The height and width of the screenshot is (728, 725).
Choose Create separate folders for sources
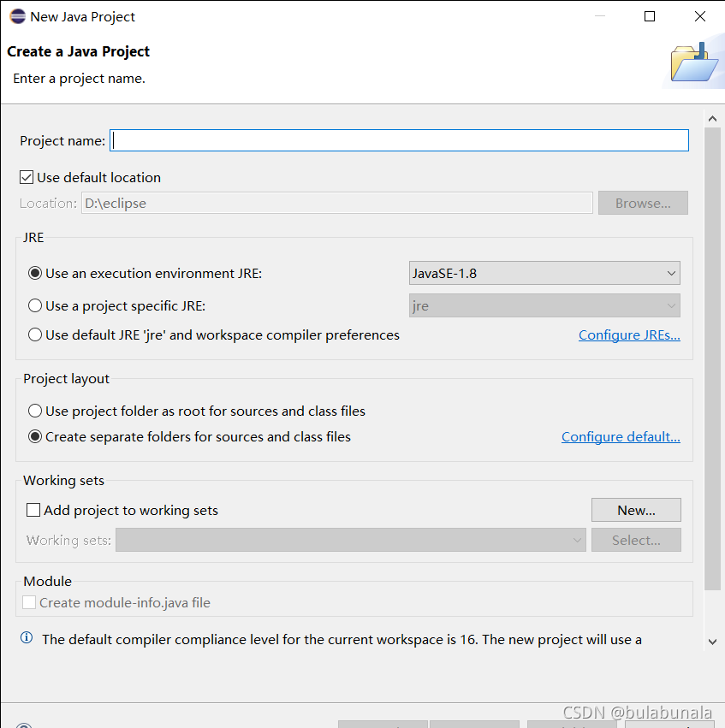pyautogui.click(x=35, y=436)
